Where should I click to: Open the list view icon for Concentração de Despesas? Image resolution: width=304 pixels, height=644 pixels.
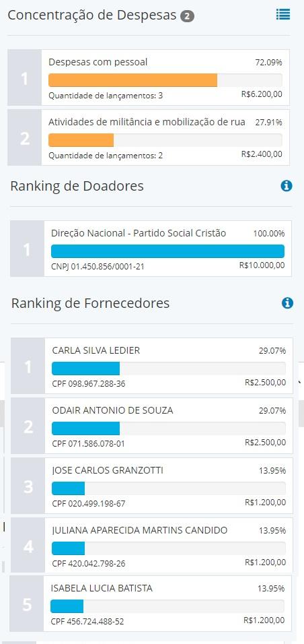[x=283, y=15]
